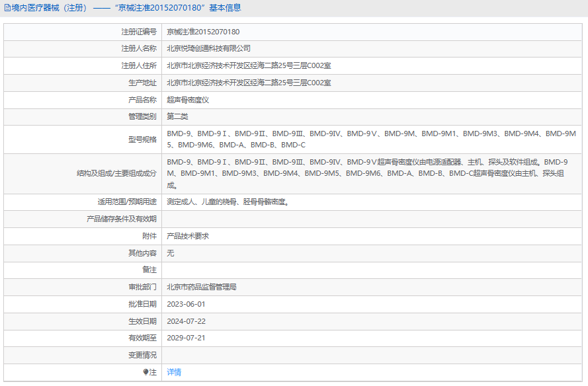The image size is (588, 386).
Task: Select the 结构及组成 composition description text
Action: tap(368, 174)
